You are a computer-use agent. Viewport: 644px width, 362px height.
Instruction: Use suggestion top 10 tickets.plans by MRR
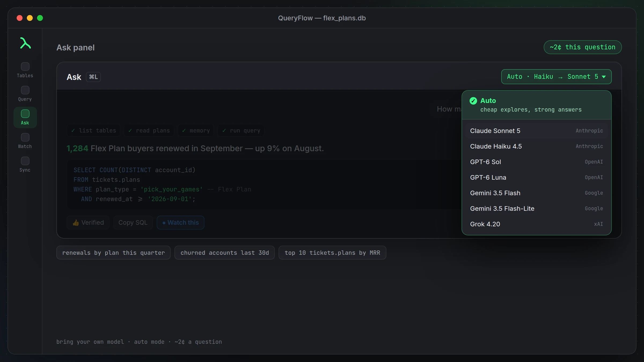pos(332,253)
